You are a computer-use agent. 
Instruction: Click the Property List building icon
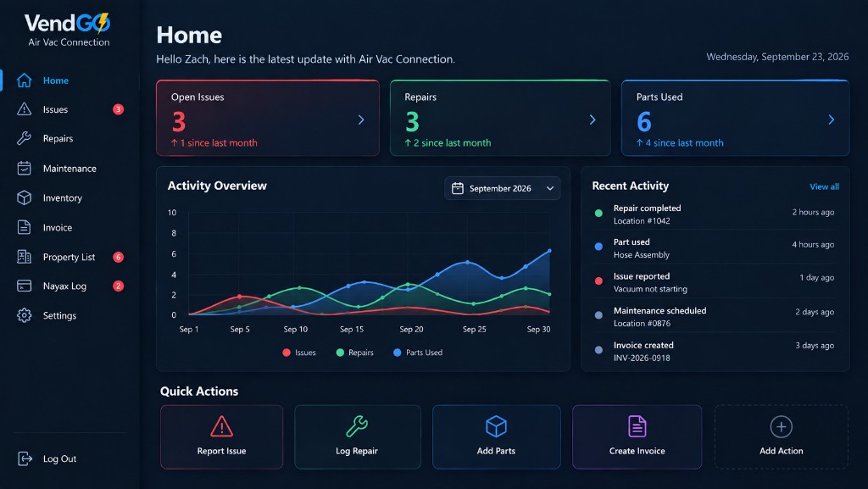tap(24, 257)
